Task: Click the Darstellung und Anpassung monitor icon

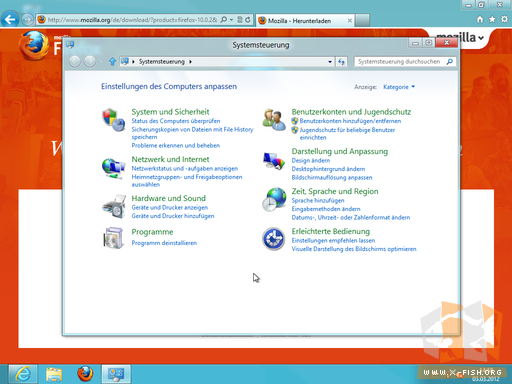Action: coord(274,161)
